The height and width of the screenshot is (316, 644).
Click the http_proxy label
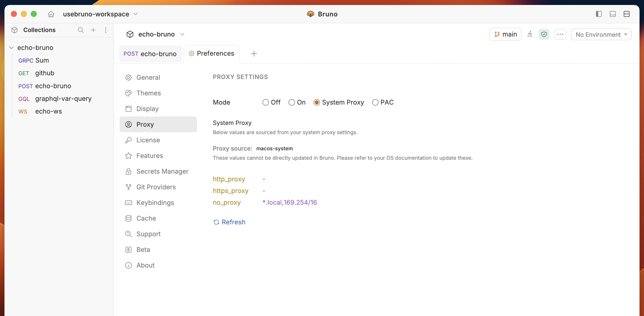click(229, 179)
